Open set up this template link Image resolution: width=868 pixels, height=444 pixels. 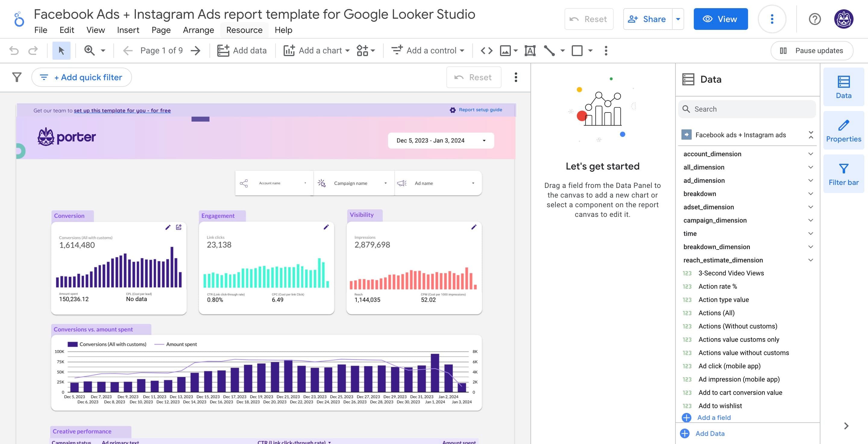point(122,111)
